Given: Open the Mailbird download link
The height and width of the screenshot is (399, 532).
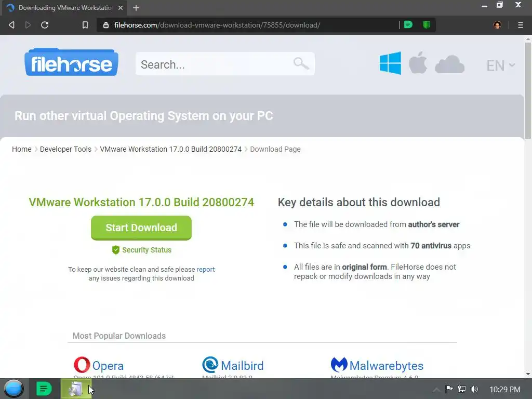Looking at the screenshot, I should click(242, 366).
